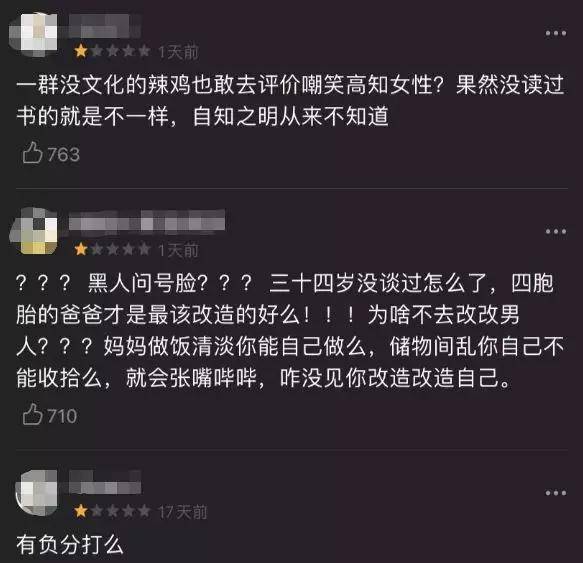583x563 pixels.
Task: Open three-dot menu on the 有负分打么 review
Action: [556, 493]
